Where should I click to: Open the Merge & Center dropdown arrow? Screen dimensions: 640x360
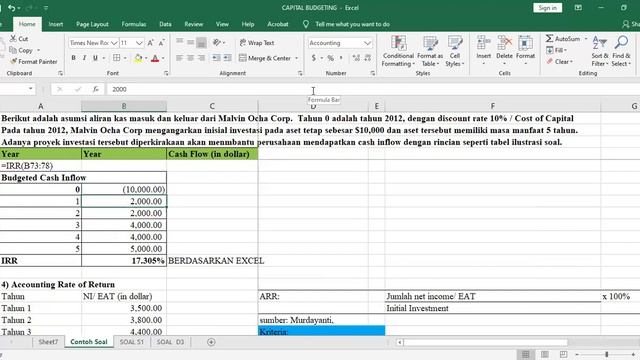tap(296, 58)
